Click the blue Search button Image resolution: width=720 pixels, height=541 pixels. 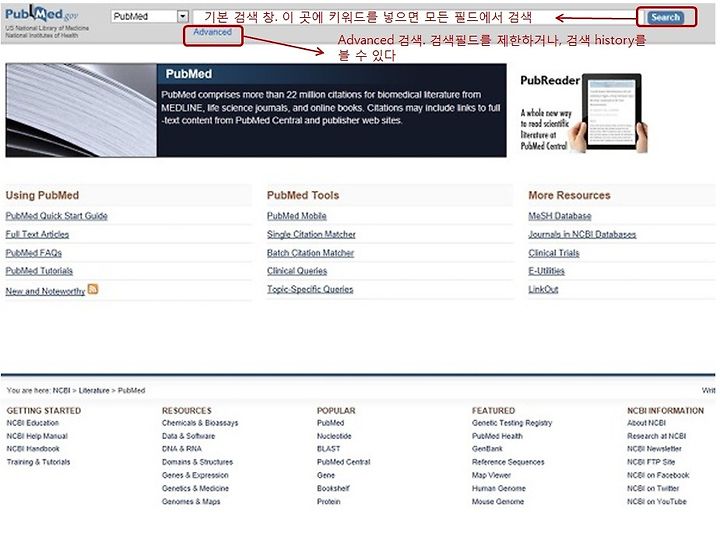click(x=665, y=17)
